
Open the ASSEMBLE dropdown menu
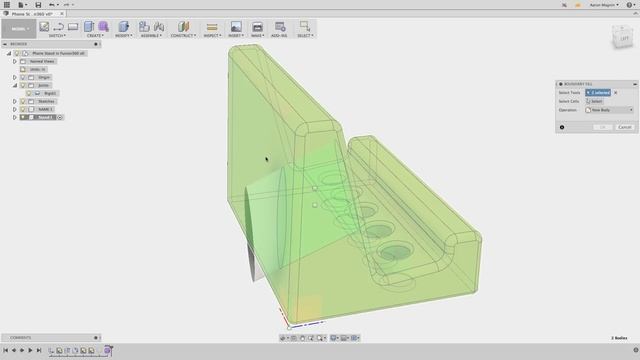[x=151, y=36]
